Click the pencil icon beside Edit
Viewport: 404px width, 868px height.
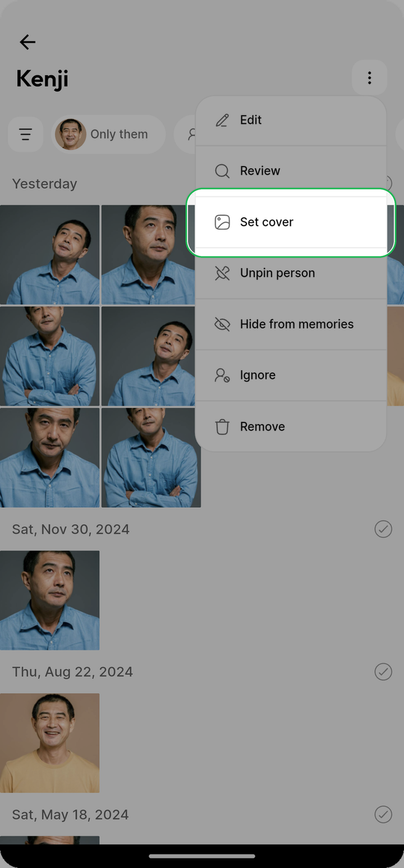(x=222, y=120)
